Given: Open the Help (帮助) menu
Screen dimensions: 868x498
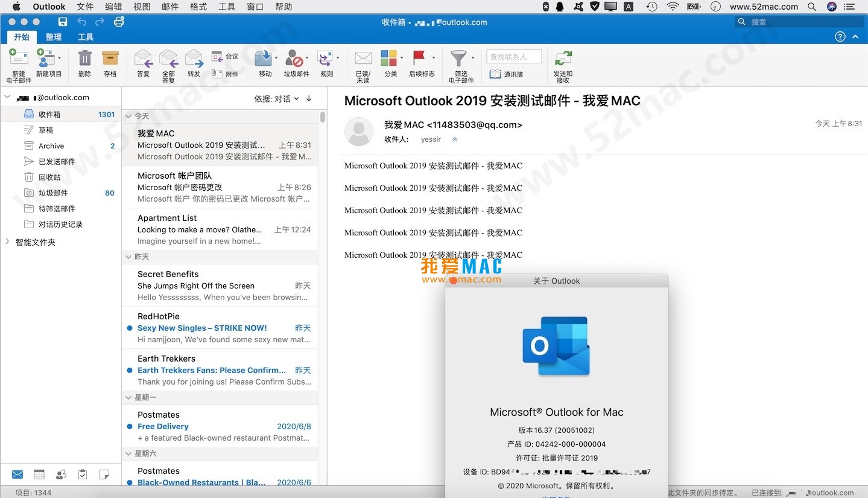Looking at the screenshot, I should (x=284, y=7).
